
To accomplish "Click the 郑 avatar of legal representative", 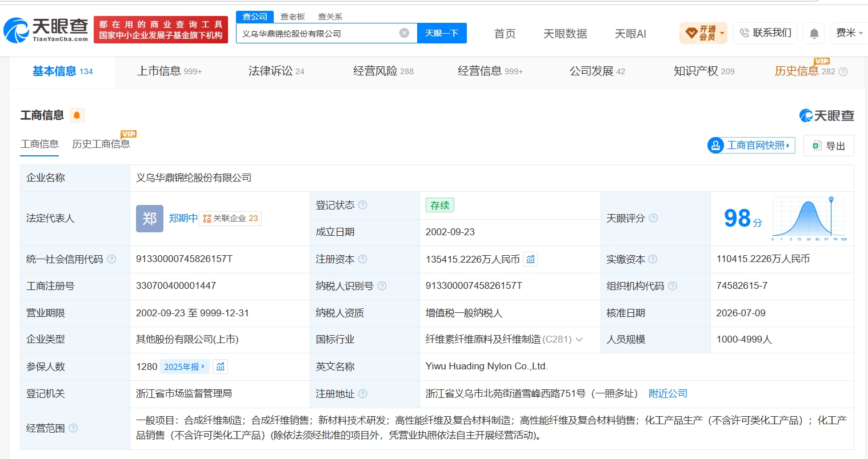I will [x=150, y=219].
